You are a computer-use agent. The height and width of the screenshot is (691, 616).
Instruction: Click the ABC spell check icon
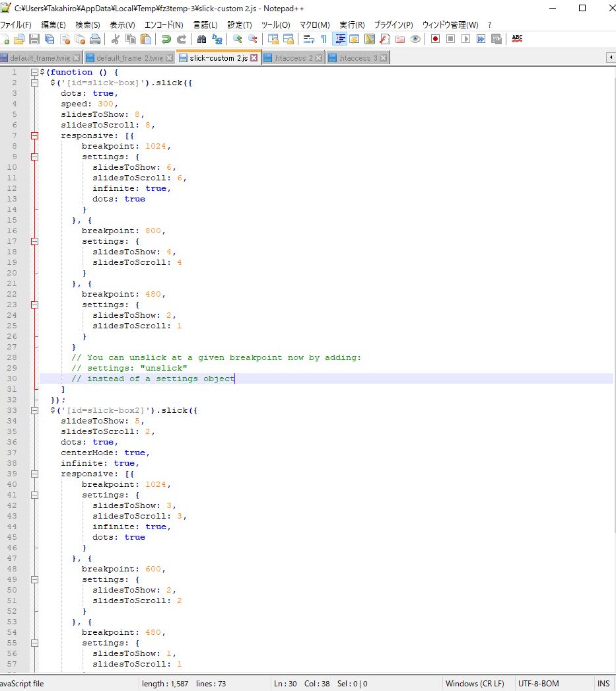[517, 40]
